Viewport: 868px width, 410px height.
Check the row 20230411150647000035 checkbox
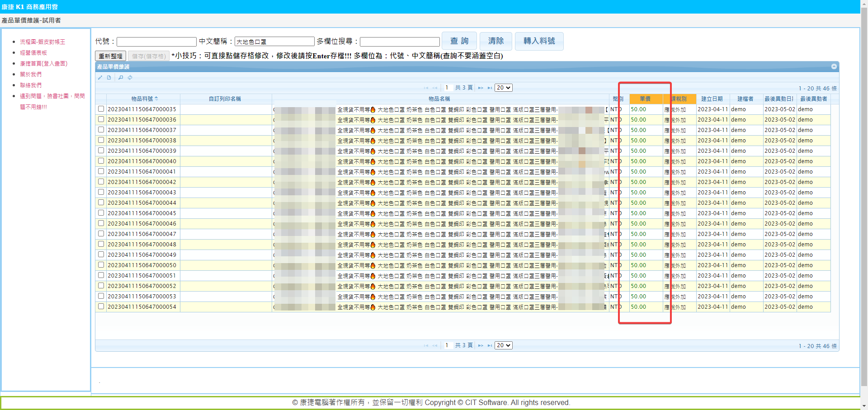point(101,109)
